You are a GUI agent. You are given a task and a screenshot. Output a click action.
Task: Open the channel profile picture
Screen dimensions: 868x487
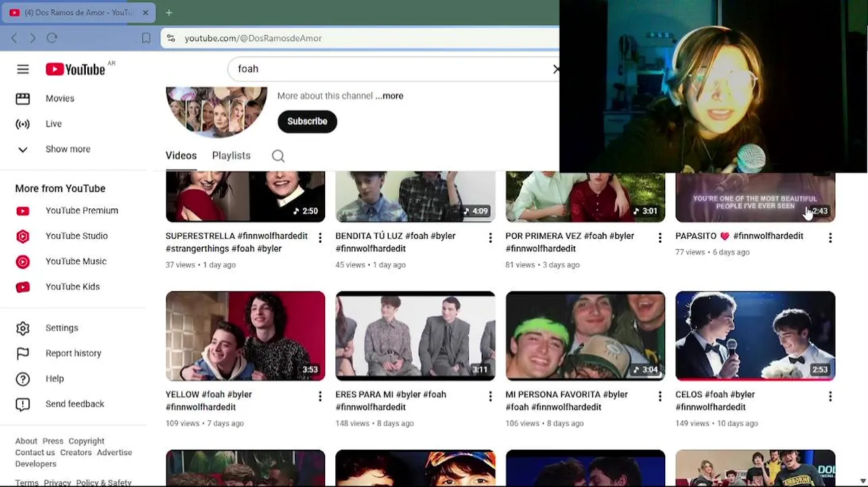click(x=216, y=111)
